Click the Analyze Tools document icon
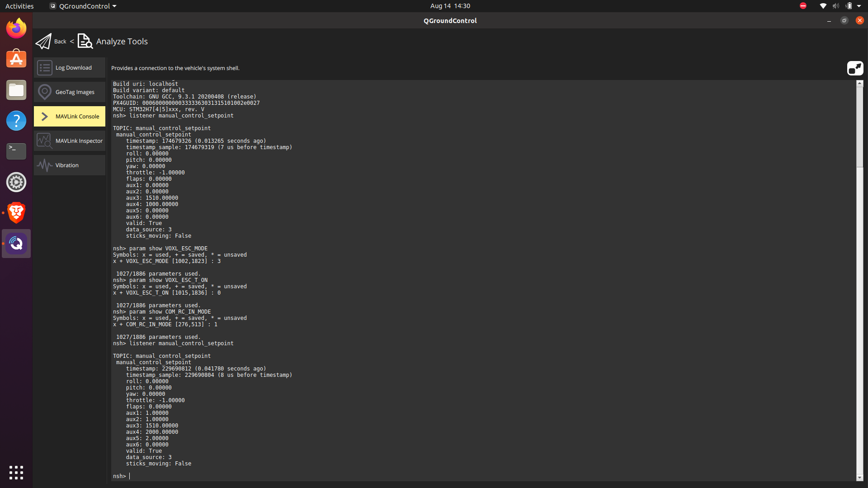868x488 pixels. (85, 41)
